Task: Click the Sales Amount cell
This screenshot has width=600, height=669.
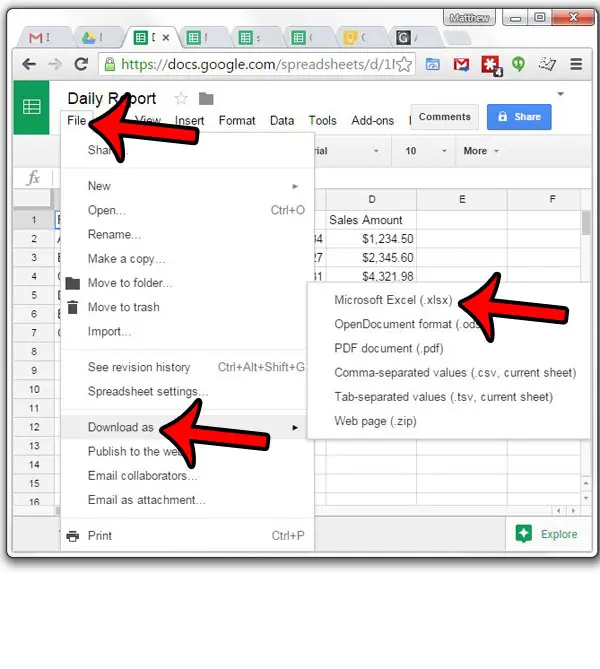Action: tap(371, 220)
